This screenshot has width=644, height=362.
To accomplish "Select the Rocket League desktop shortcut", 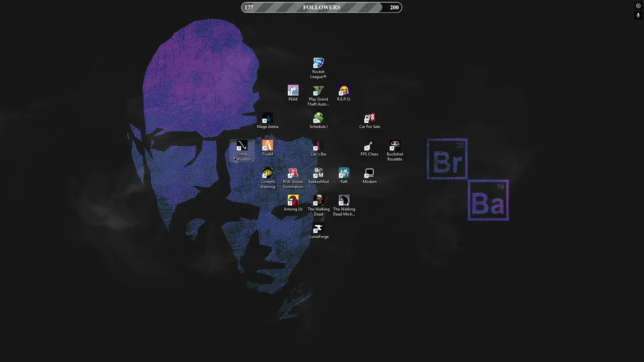I will 318,68.
